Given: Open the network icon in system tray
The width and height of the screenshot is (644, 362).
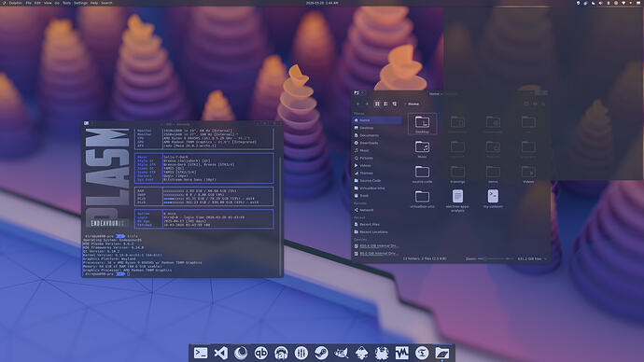Looking at the screenshot, I should click(x=623, y=3).
